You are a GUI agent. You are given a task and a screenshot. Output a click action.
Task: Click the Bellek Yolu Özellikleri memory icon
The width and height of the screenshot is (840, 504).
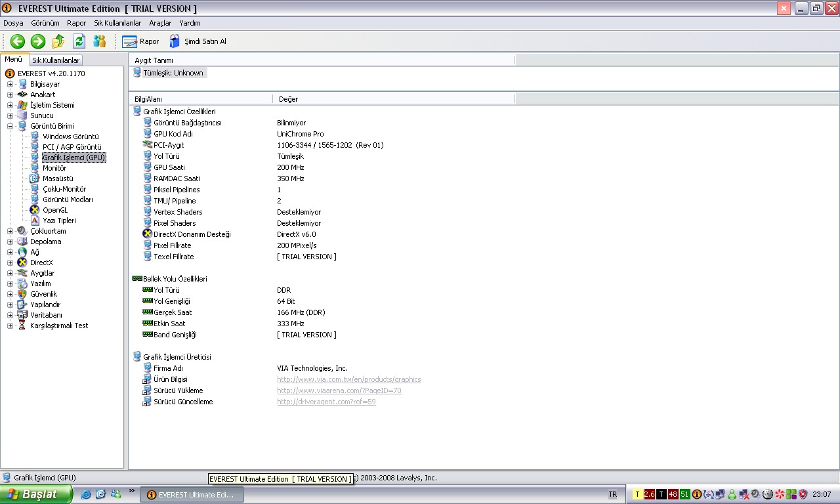[137, 279]
